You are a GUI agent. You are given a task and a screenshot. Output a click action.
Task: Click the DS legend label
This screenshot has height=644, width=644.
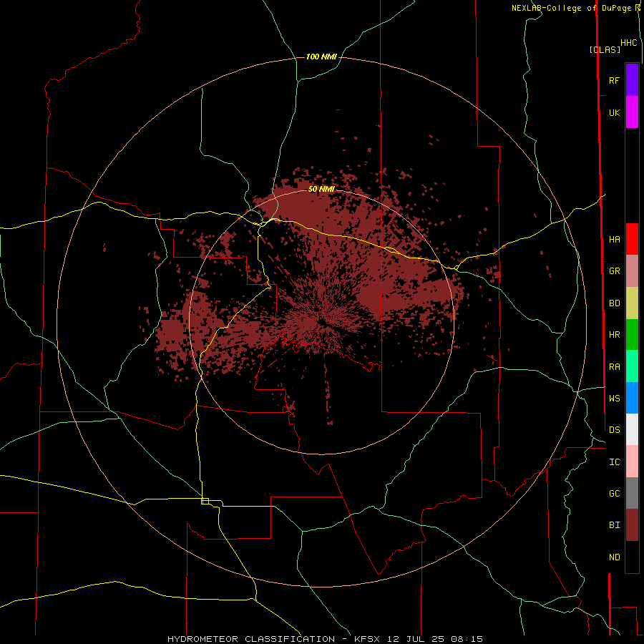[x=614, y=429]
